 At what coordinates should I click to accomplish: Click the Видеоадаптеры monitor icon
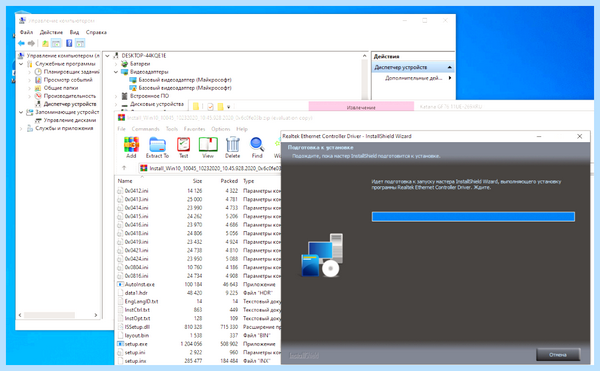point(124,72)
